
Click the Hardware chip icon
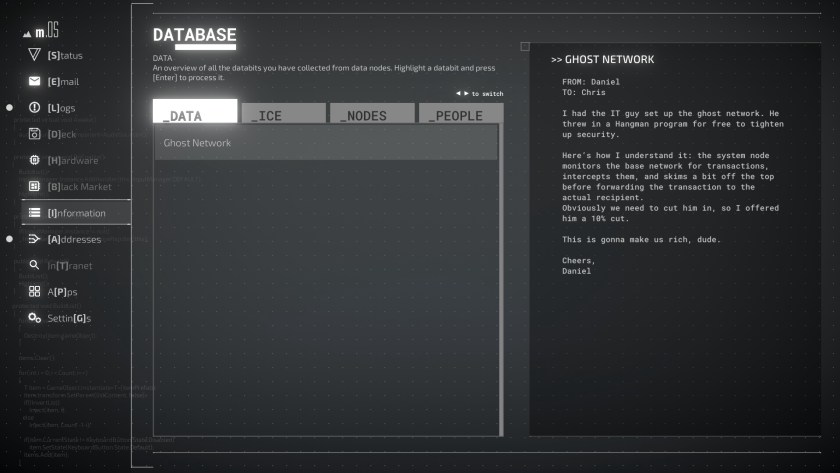35,160
